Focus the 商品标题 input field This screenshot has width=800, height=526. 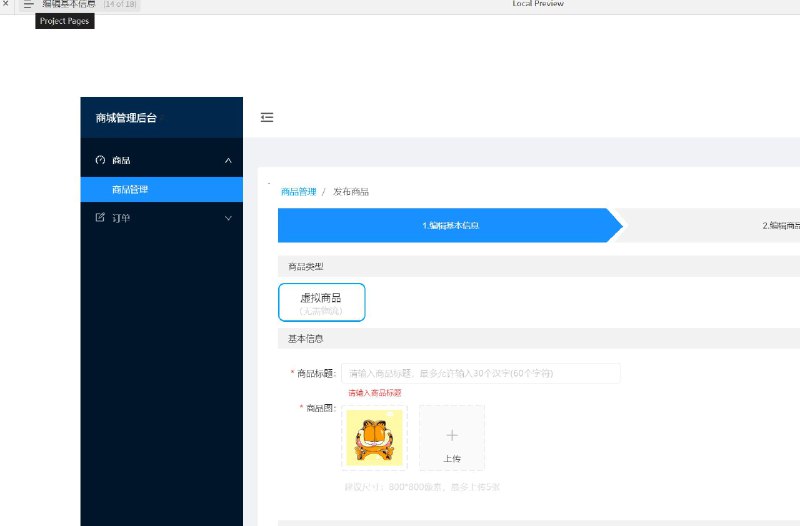pyautogui.click(x=481, y=373)
